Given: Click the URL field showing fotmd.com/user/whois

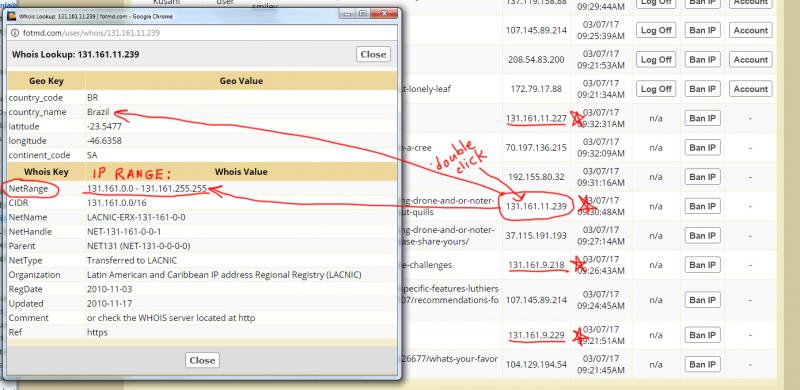Looking at the screenshot, I should [203, 33].
